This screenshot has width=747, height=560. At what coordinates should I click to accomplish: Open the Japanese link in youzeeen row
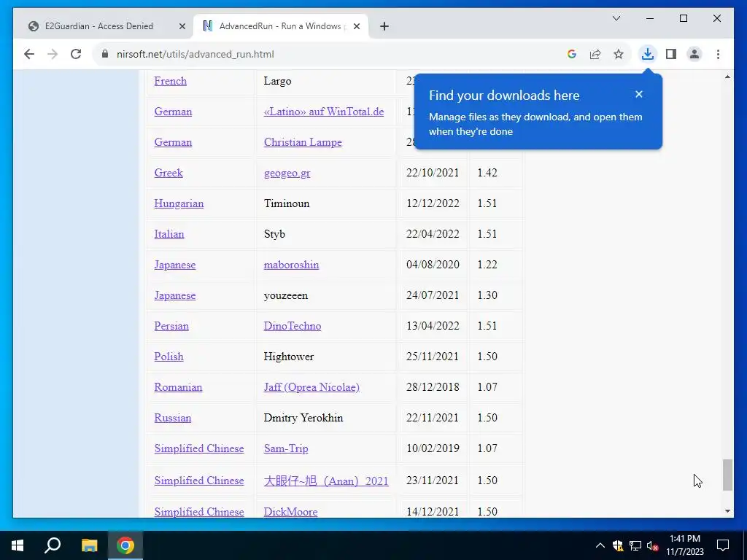point(175,295)
